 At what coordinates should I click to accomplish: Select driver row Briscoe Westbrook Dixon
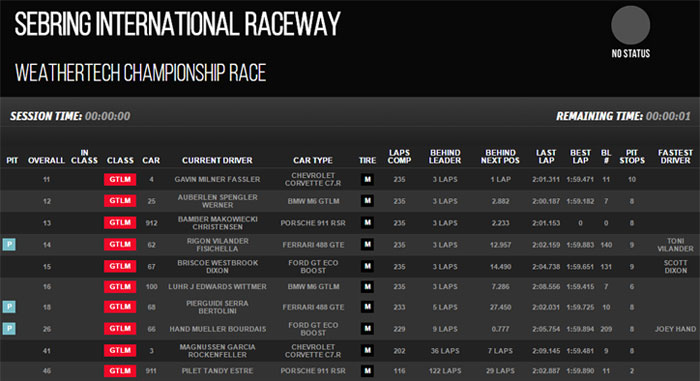click(350, 267)
